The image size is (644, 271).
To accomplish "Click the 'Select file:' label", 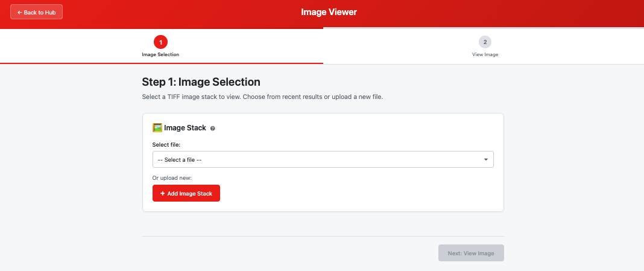I will click(166, 145).
